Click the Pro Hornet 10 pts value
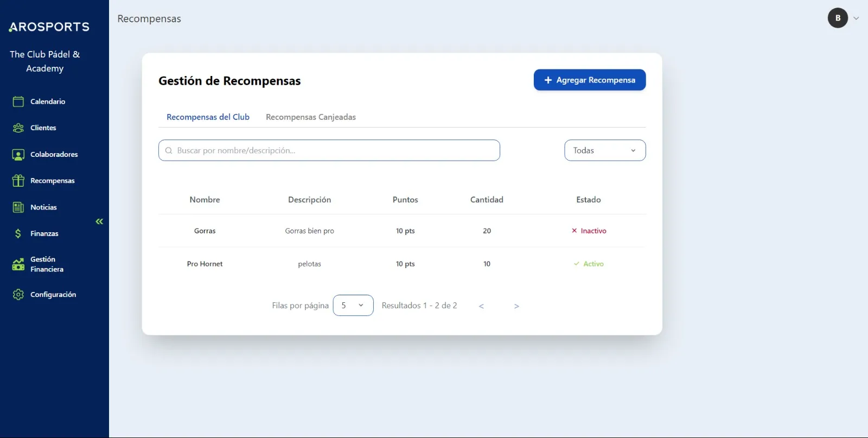The height and width of the screenshot is (438, 868). [405, 264]
